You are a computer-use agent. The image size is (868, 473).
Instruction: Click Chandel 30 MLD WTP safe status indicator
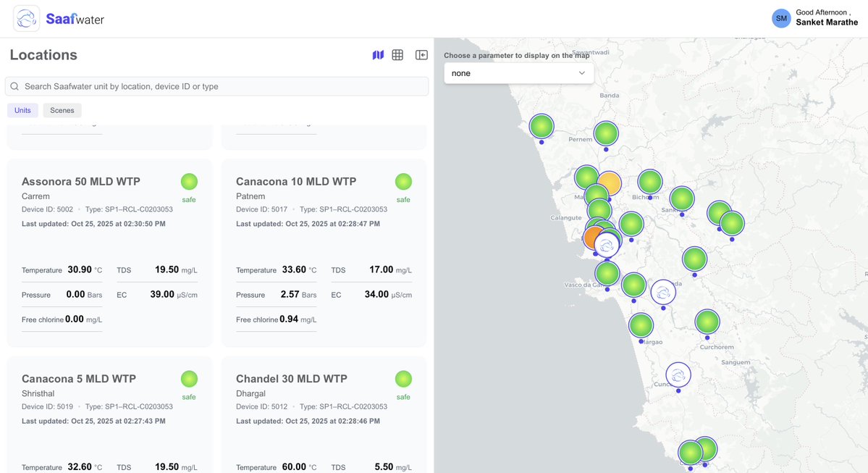(x=403, y=379)
